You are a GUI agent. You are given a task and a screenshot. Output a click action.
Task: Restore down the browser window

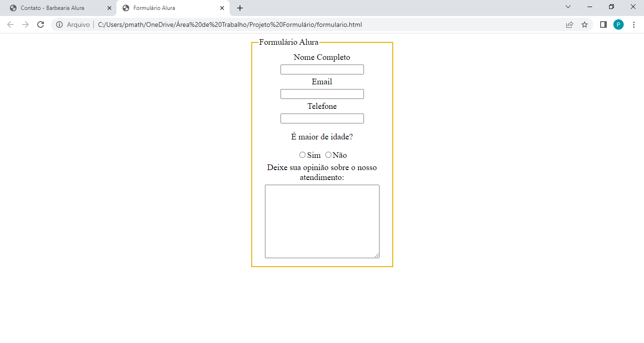(x=611, y=7)
